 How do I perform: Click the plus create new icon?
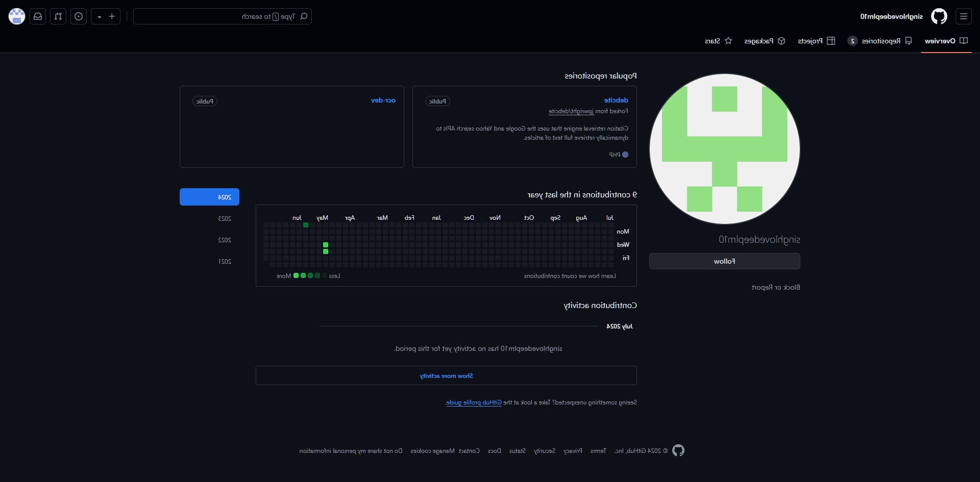(112, 16)
